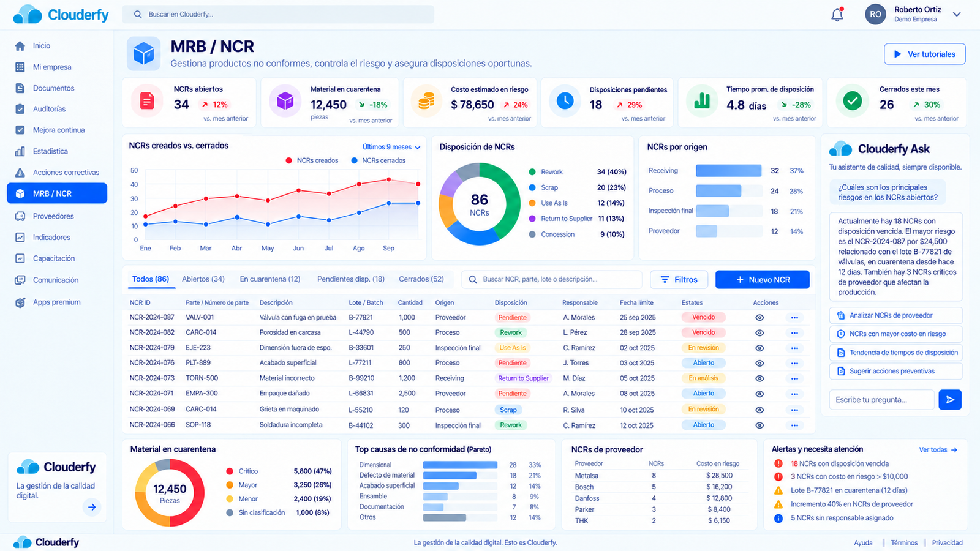Click the NCRs abiertos document icon

tap(147, 101)
